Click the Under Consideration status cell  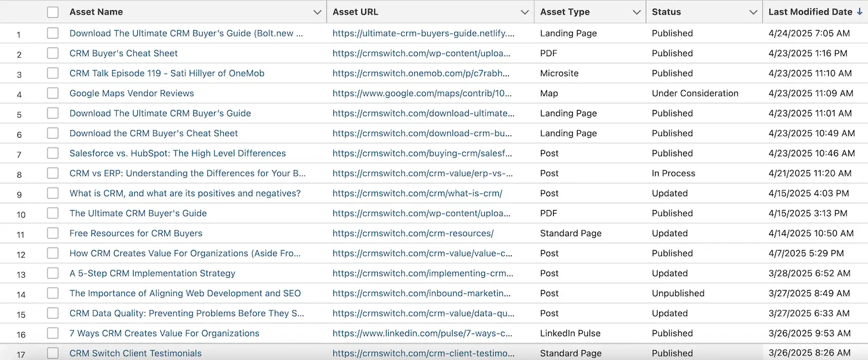point(695,93)
